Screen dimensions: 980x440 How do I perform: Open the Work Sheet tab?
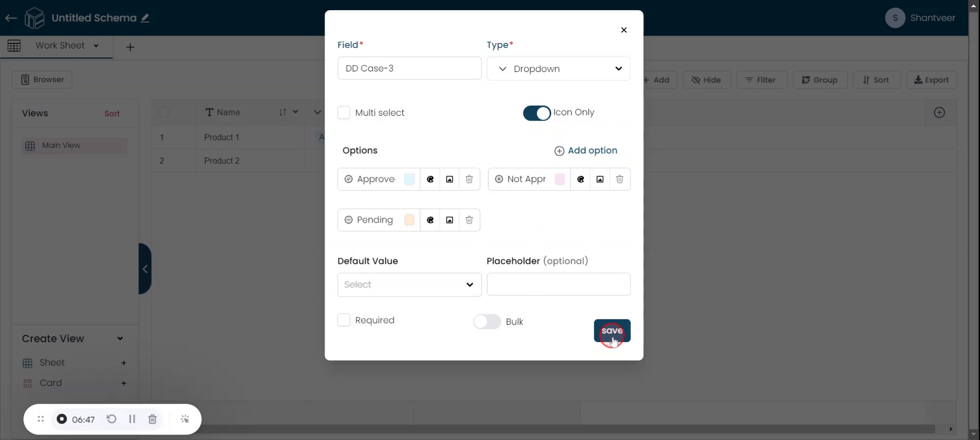click(x=60, y=45)
